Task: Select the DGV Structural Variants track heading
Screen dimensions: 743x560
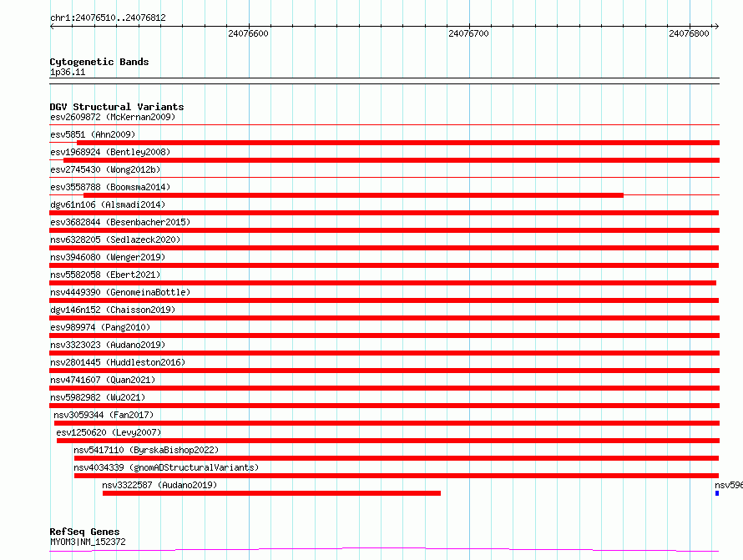Action: (x=117, y=107)
